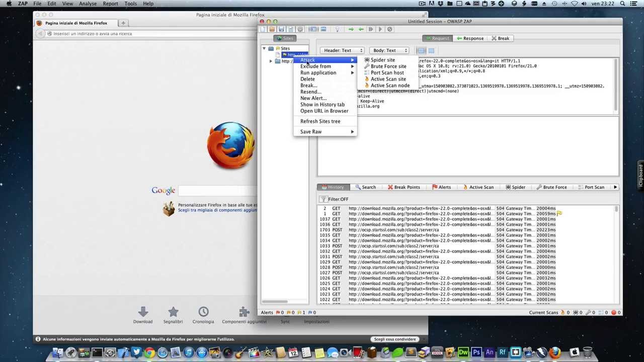
Task: Click the spider scan count in status bar
Action: coord(578,312)
